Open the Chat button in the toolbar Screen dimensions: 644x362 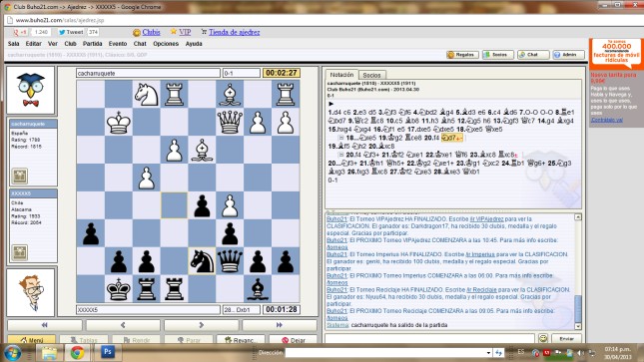533,55
